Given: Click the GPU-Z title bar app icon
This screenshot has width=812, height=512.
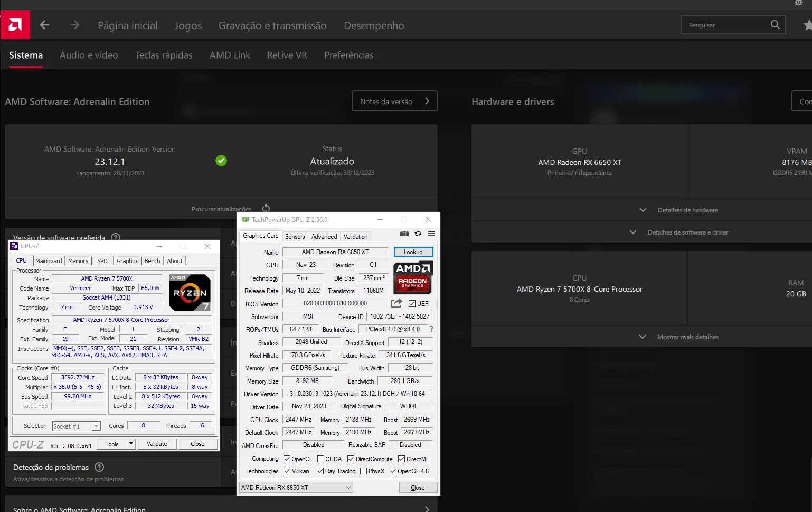Looking at the screenshot, I should [245, 219].
